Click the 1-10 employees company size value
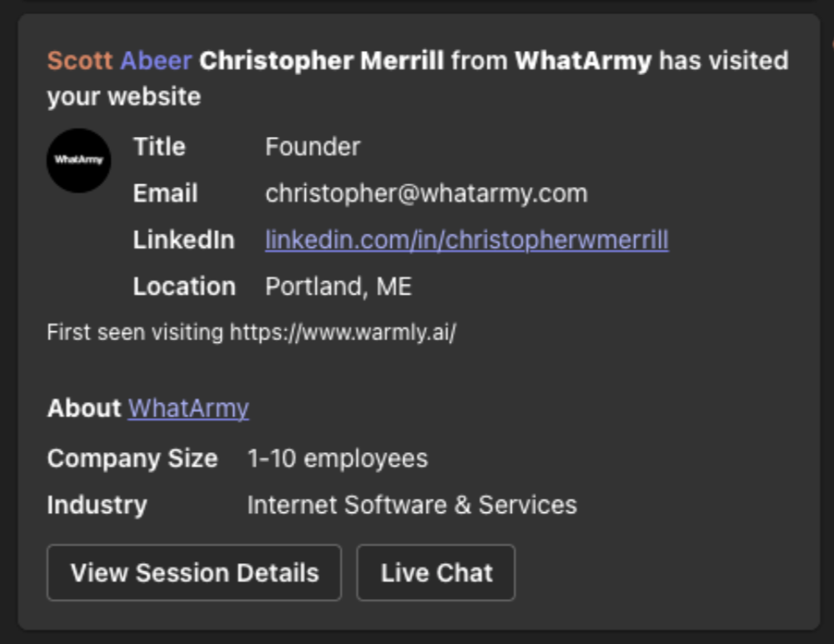Image resolution: width=834 pixels, height=644 pixels. 337,458
